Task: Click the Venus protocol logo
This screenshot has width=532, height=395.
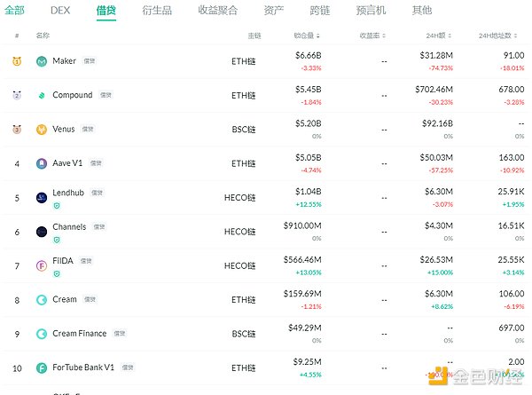Action: (42, 130)
